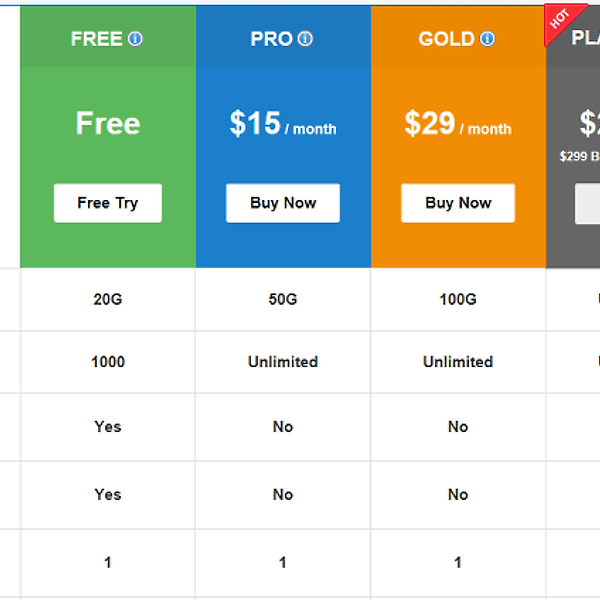Image resolution: width=600 pixels, height=600 pixels.
Task: Click the info icon beside GOLD
Action: pos(487,39)
